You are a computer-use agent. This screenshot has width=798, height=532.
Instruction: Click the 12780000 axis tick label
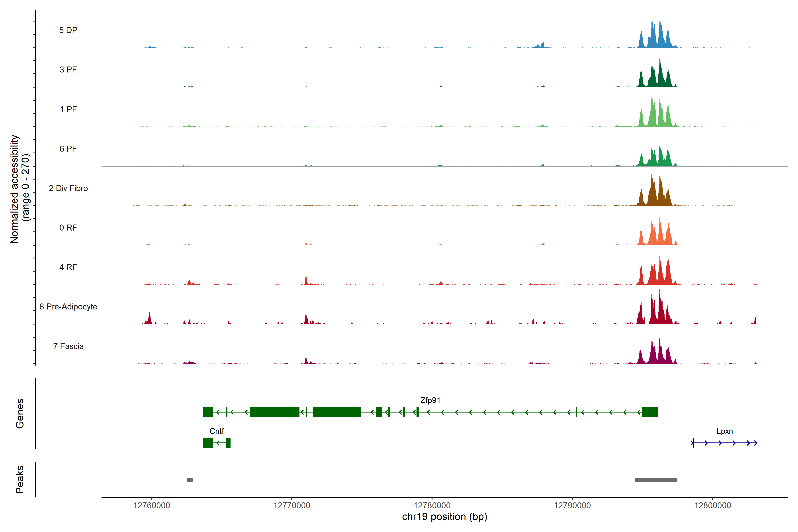pos(432,505)
